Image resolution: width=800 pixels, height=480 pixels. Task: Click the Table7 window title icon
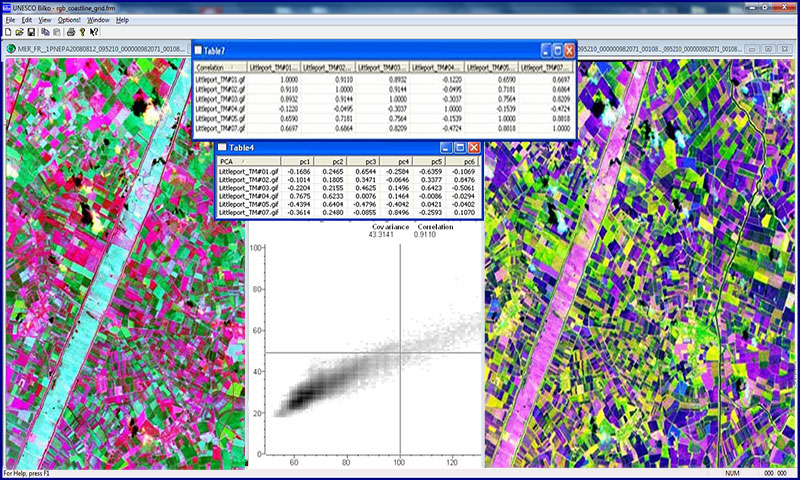click(198, 50)
